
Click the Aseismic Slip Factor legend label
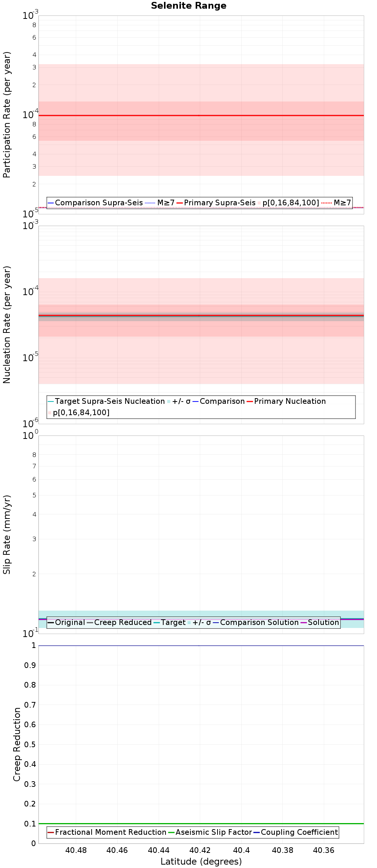[x=210, y=832]
